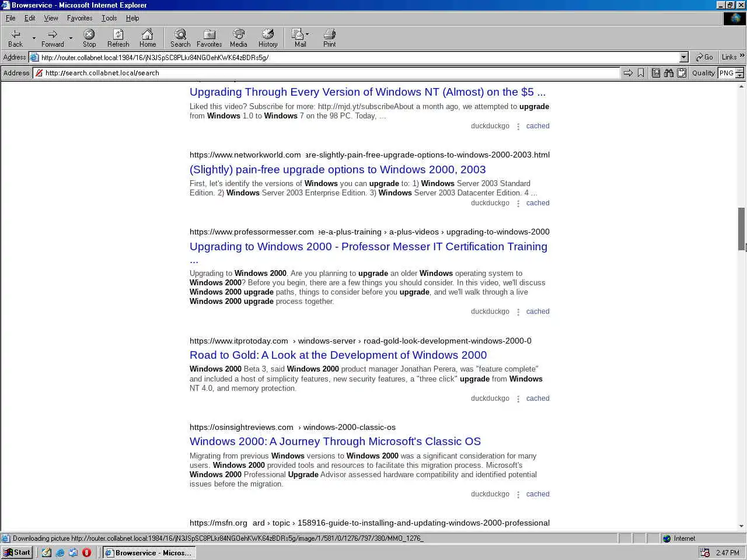Open the File menu
The image size is (747, 560).
click(11, 18)
